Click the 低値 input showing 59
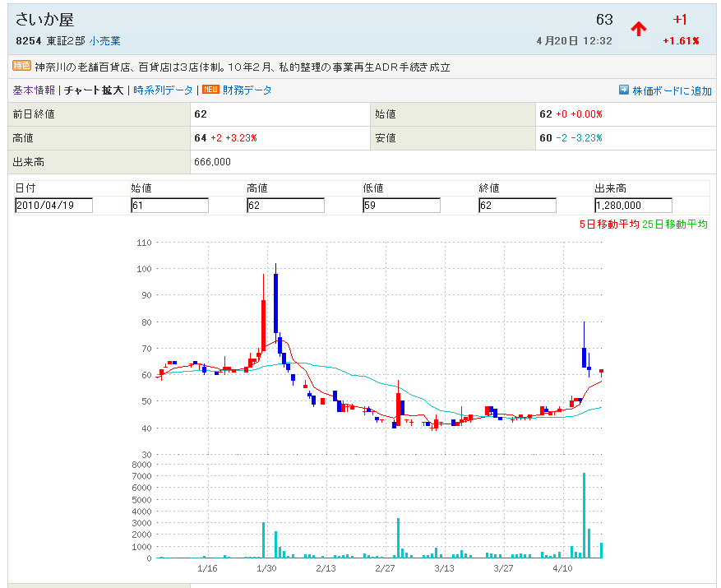This screenshot has height=588, width=721. pos(401,206)
